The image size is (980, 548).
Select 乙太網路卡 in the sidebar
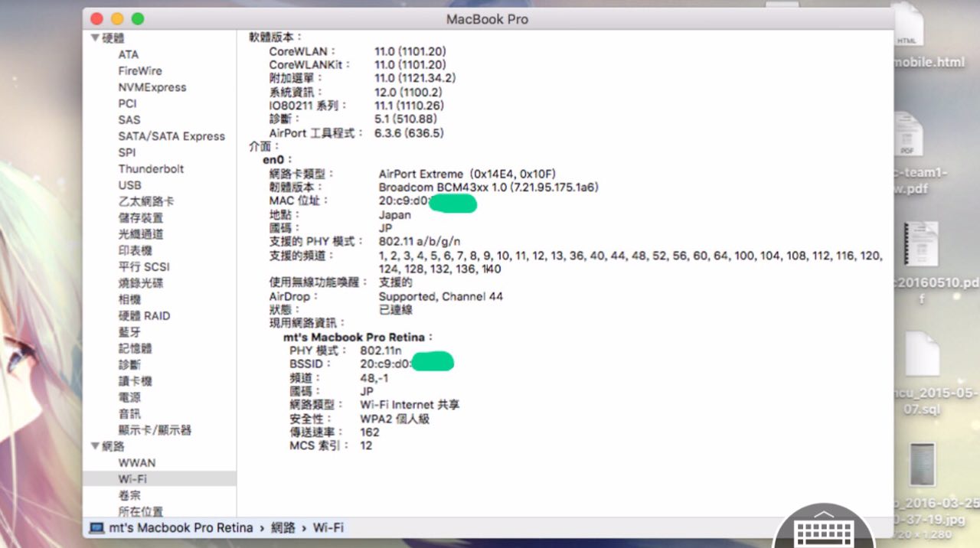pos(145,201)
